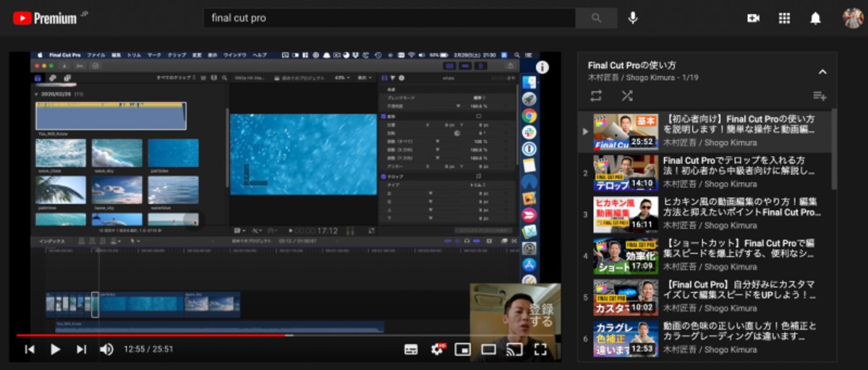868x370 pixels.
Task: Switch to the miniplayer
Action: coord(463,350)
